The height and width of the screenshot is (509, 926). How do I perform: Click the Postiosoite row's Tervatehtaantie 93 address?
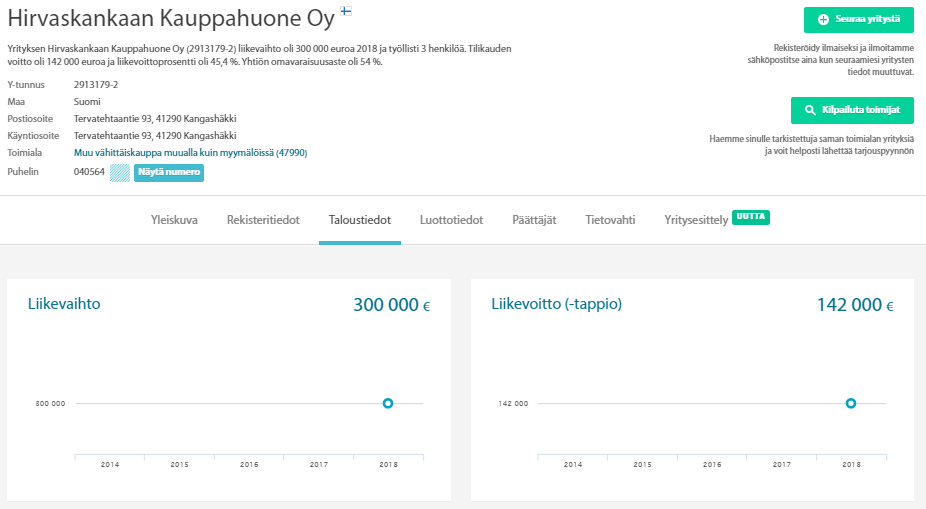point(155,119)
